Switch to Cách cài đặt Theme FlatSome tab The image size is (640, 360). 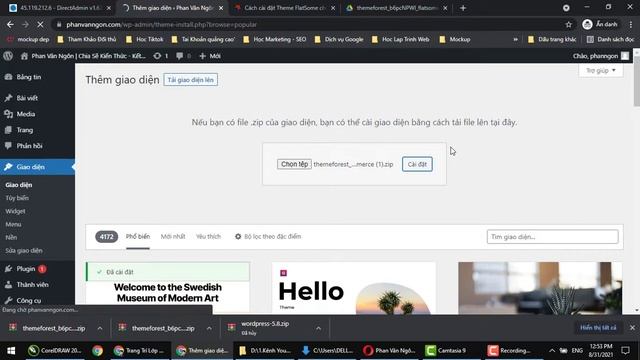coord(284,8)
